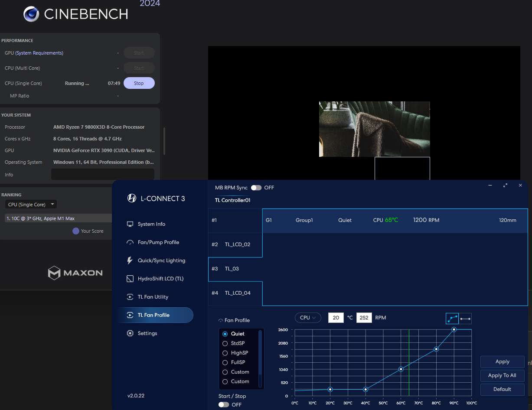Click the Your Score legend dot
Image resolution: width=532 pixels, height=410 pixels.
(76, 231)
